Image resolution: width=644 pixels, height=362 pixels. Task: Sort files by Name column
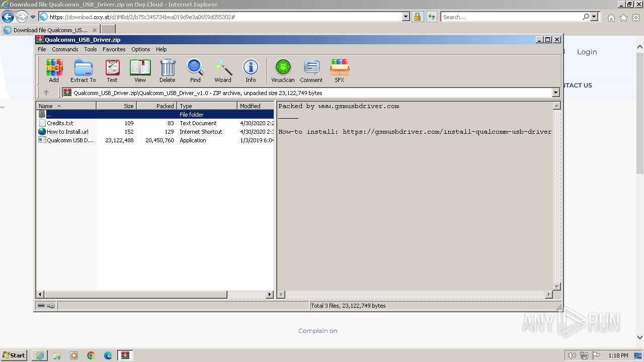point(66,106)
